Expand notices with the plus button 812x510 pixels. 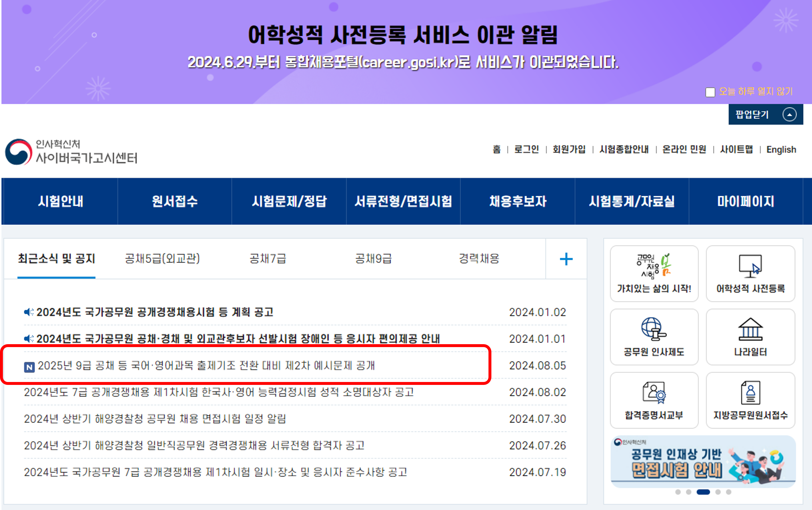tap(566, 259)
